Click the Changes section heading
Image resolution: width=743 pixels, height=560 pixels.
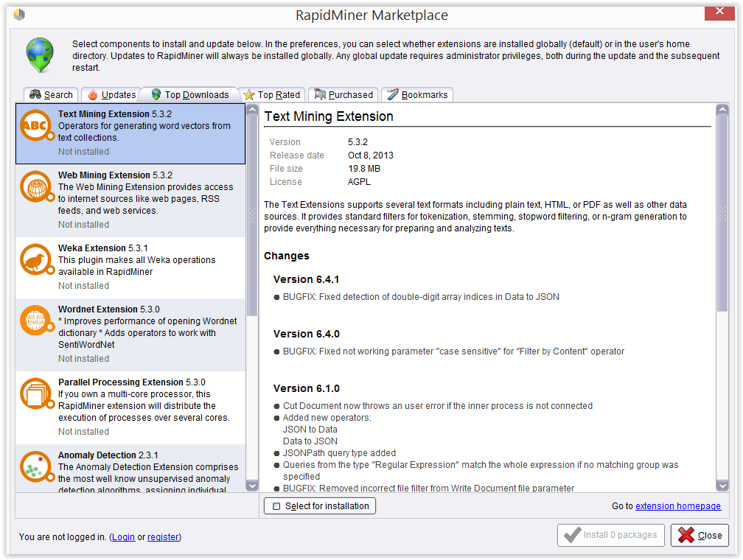pos(286,256)
